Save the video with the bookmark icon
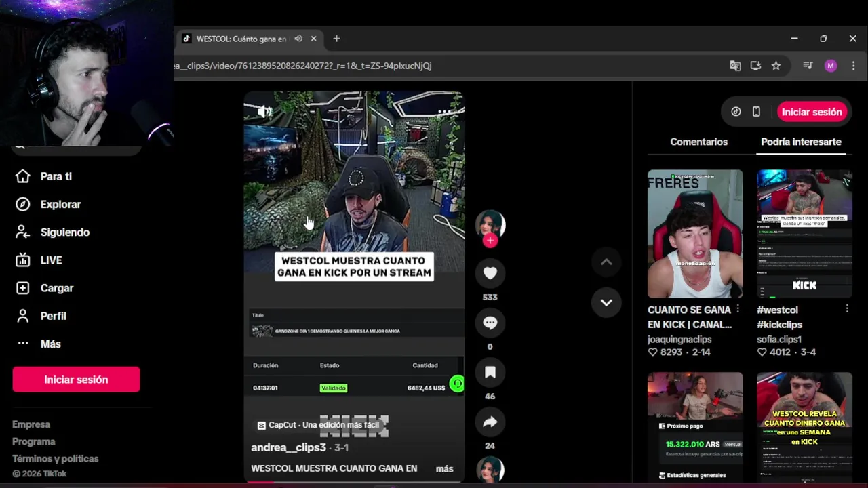 pyautogui.click(x=490, y=372)
